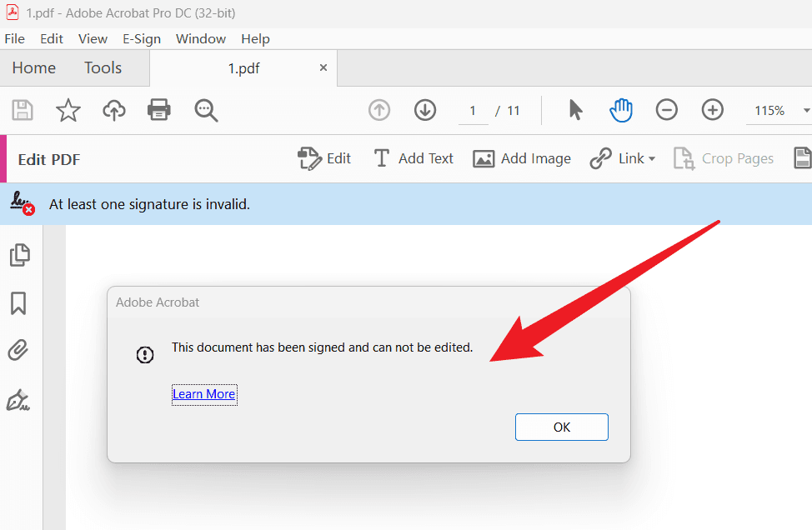Open the Bookmarks panel

(x=18, y=303)
